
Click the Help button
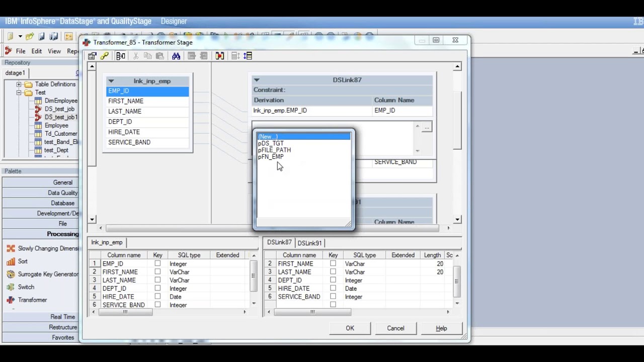[x=441, y=328]
